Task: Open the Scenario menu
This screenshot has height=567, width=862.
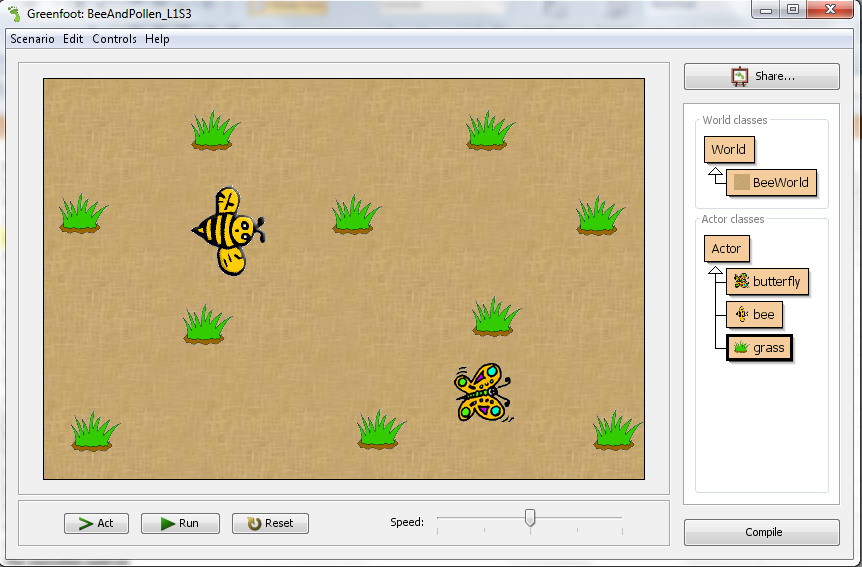Action: pyautogui.click(x=32, y=39)
